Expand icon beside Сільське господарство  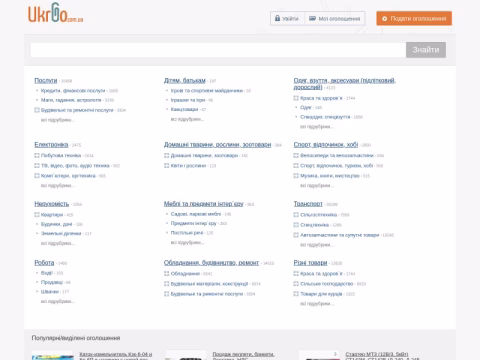(296, 284)
